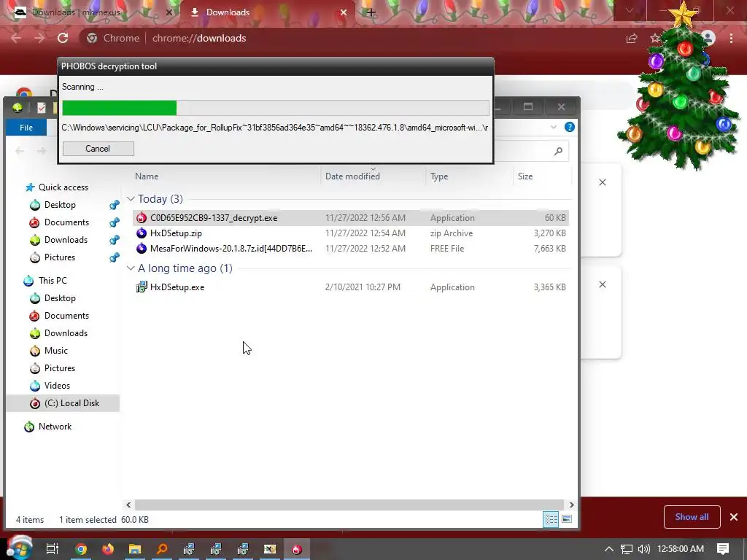Collapse the A long time ago (1) group

(x=131, y=268)
